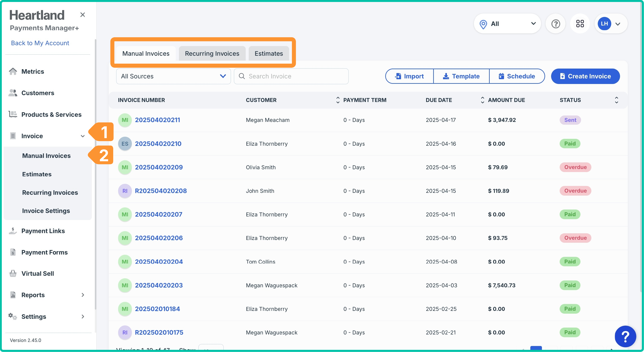Image resolution: width=644 pixels, height=352 pixels.
Task: Click the Create Invoice button
Action: click(x=586, y=76)
